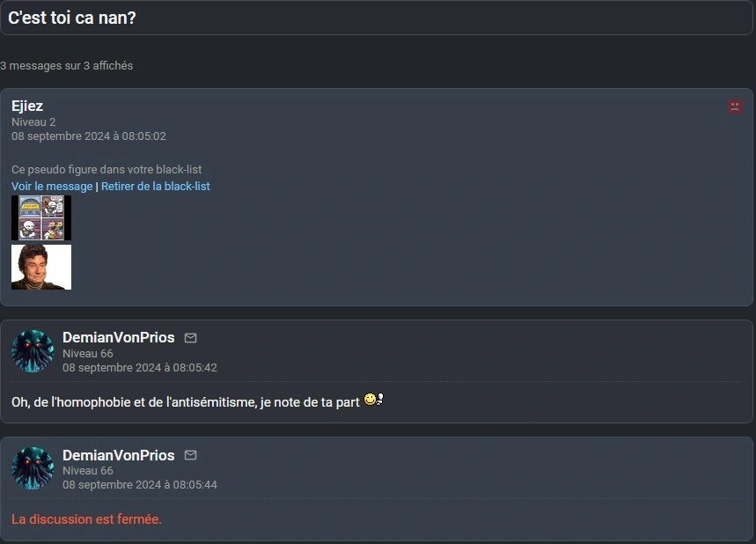Open DemianVonPrios username in last post

pyautogui.click(x=119, y=455)
